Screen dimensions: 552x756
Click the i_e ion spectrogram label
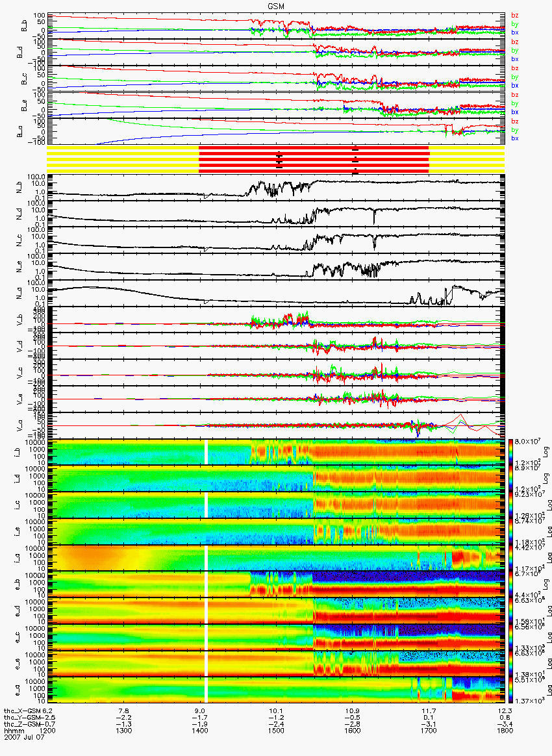coord(18,531)
